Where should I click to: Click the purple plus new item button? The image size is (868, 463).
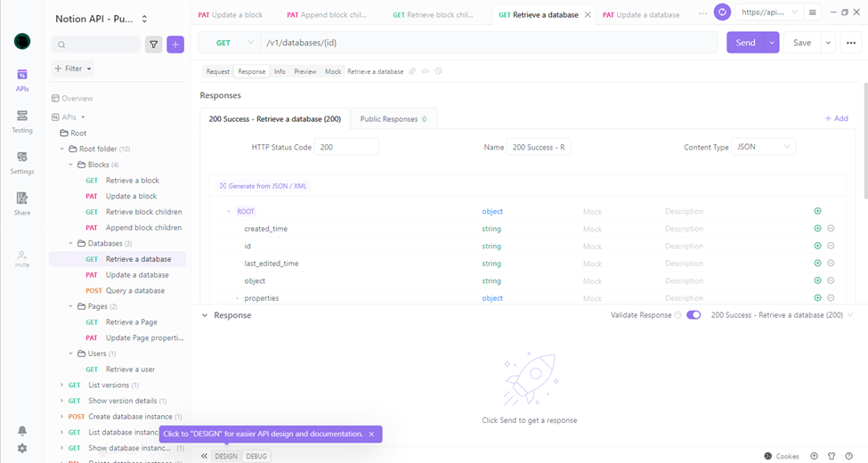pyautogui.click(x=175, y=45)
